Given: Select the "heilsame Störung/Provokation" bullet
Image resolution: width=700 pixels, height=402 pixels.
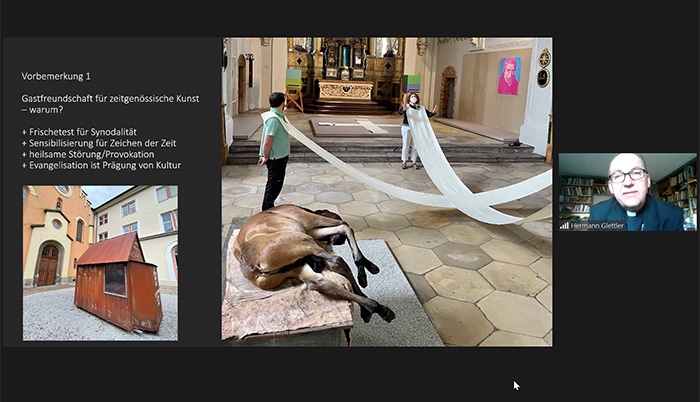Looking at the screenshot, I should tap(85, 154).
